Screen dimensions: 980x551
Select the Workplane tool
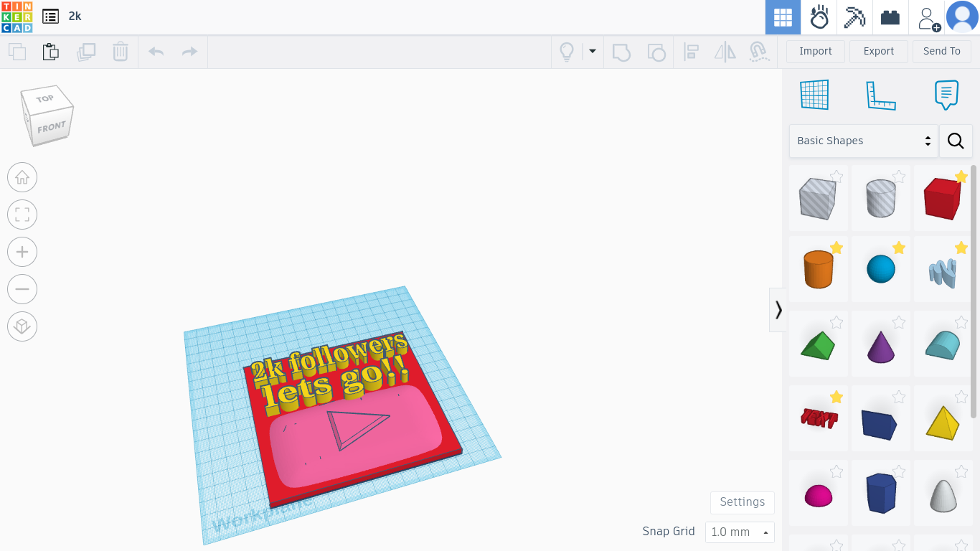(814, 95)
